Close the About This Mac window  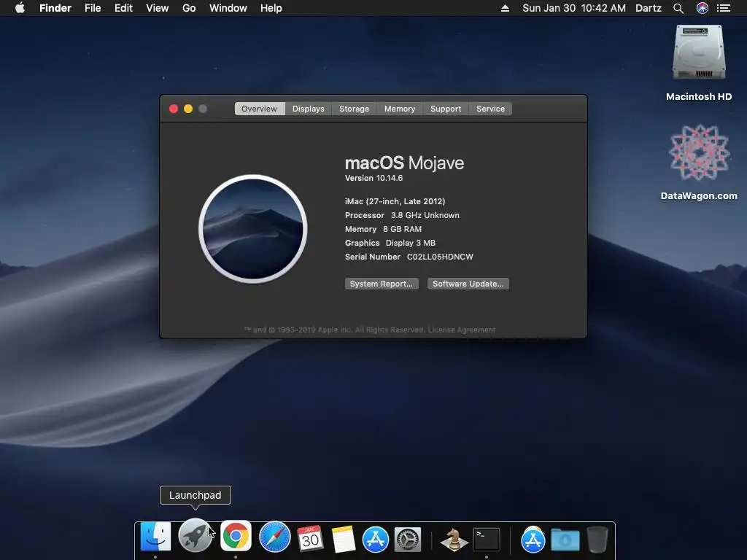tap(174, 109)
